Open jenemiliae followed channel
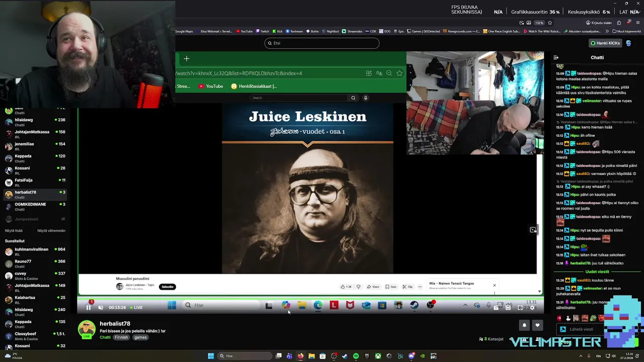The image size is (644, 362). pos(35,146)
